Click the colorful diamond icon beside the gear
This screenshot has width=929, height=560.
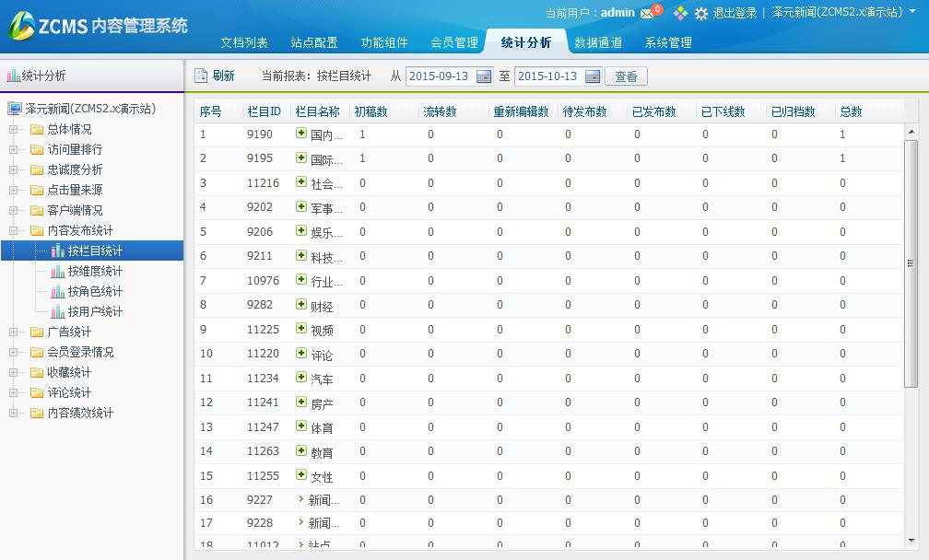[x=680, y=13]
